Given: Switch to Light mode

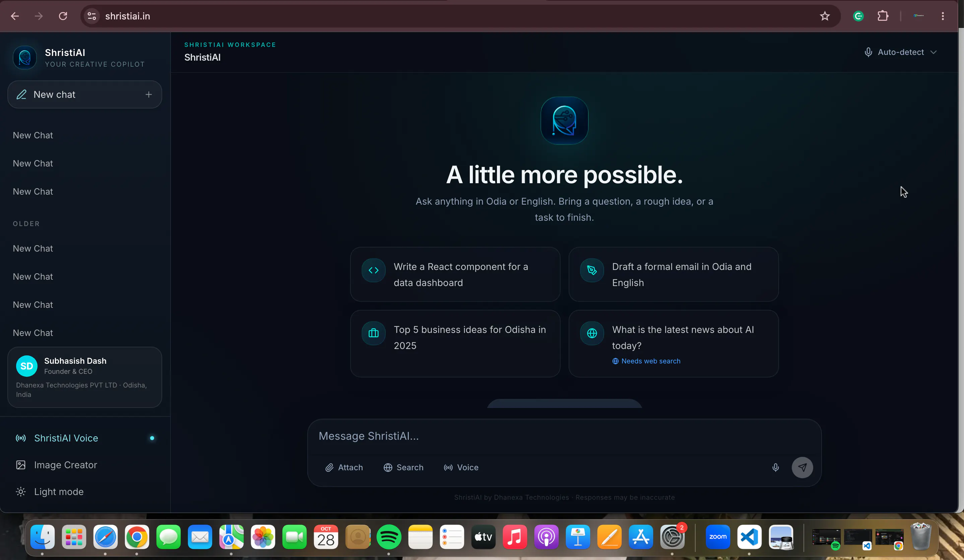Looking at the screenshot, I should point(85,492).
